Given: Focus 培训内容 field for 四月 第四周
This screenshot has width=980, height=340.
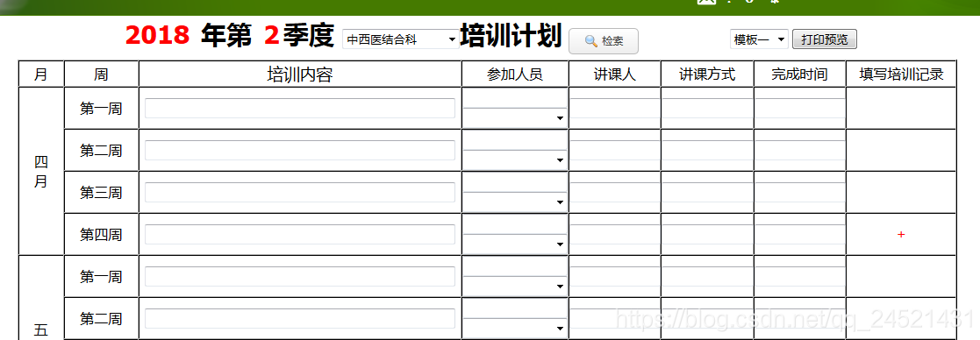Looking at the screenshot, I should (300, 235).
